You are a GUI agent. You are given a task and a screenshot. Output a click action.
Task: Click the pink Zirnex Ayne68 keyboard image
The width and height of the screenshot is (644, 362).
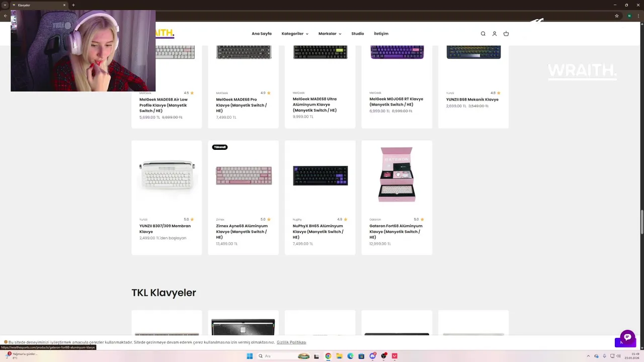[244, 175]
